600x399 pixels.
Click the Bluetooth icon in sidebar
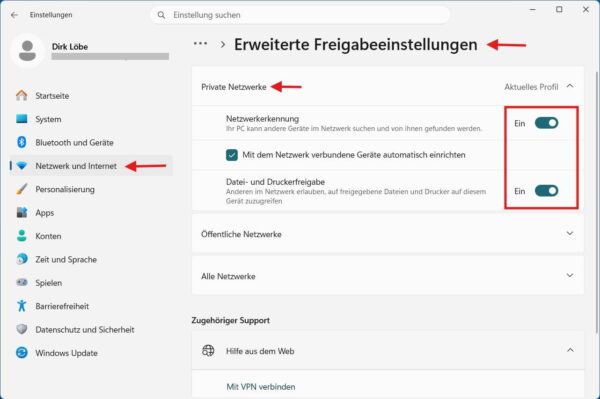pos(22,142)
